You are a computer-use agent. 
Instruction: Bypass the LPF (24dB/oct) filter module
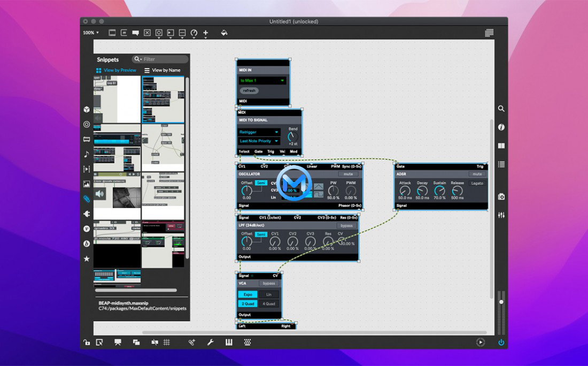tap(346, 226)
